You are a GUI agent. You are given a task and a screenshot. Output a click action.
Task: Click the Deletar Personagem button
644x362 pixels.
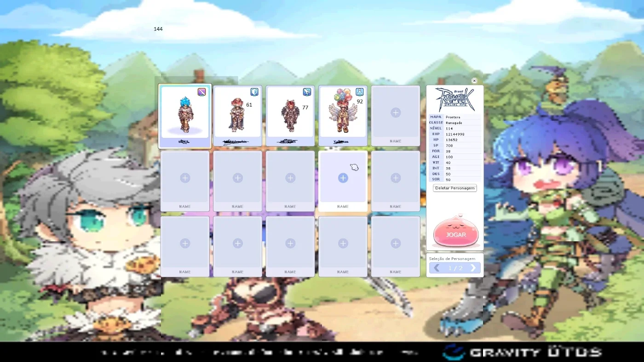455,188
